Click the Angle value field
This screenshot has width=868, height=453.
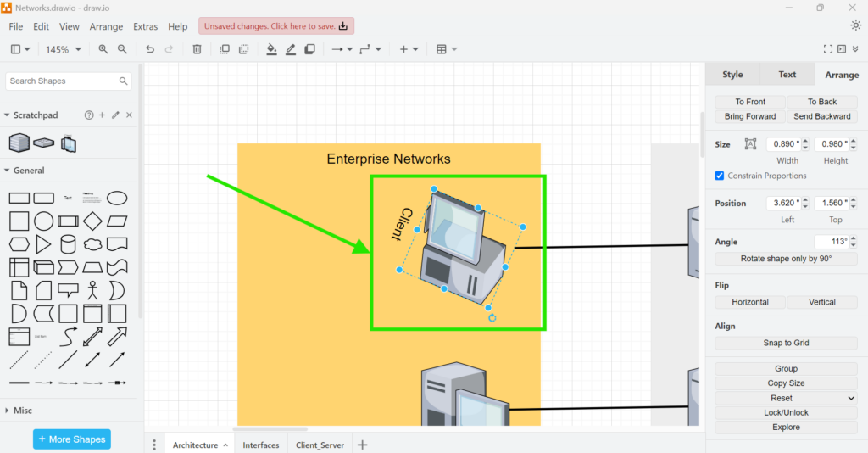[832, 242]
